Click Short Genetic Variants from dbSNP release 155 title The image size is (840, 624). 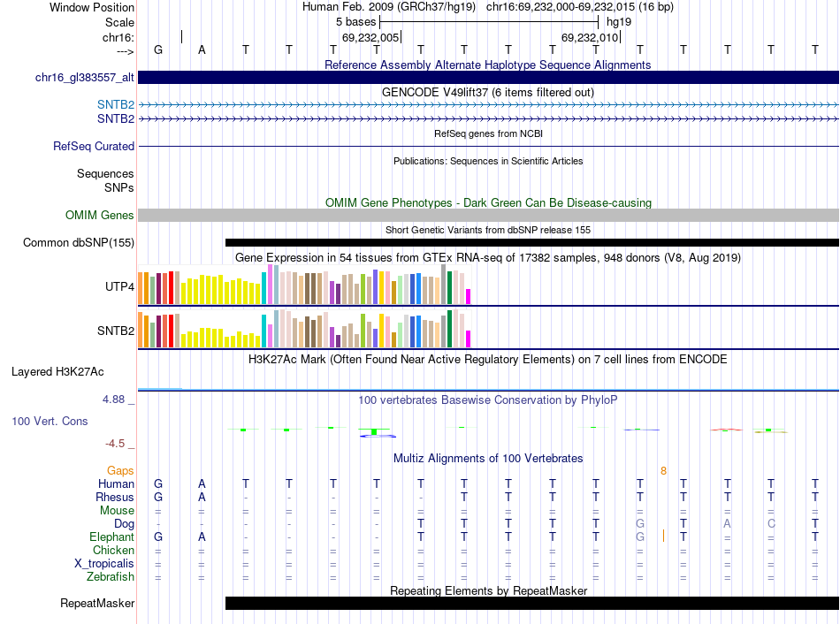[488, 231]
